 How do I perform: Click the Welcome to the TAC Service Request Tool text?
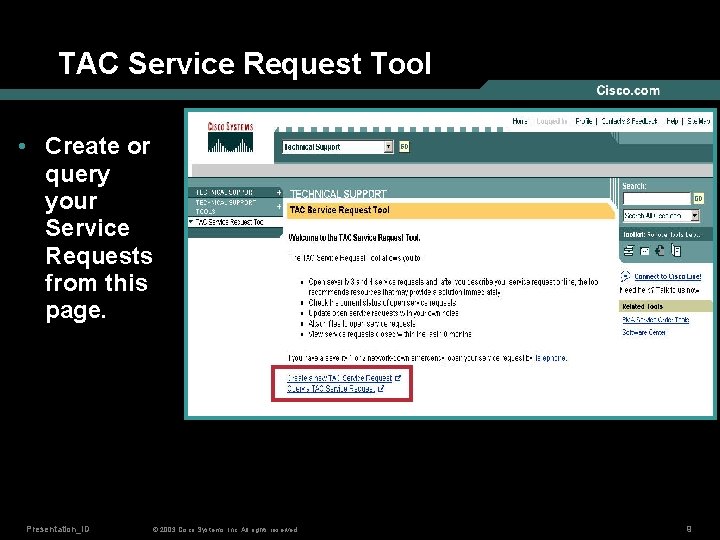354,237
